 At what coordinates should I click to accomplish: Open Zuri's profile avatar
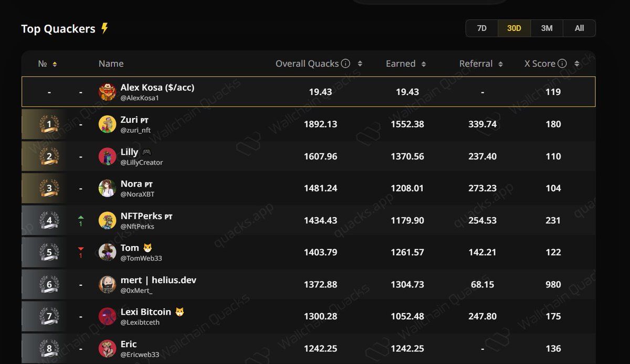[x=107, y=124]
